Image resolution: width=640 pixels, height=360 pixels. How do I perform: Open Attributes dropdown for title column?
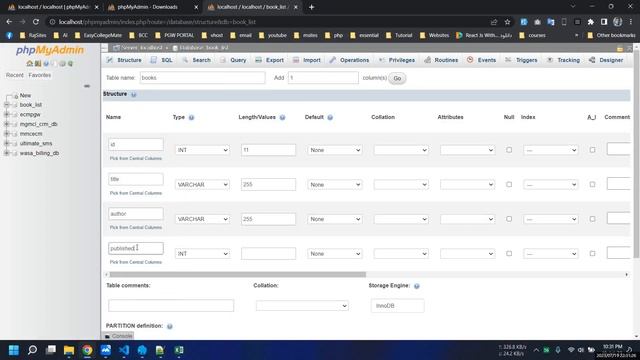pos(467,184)
